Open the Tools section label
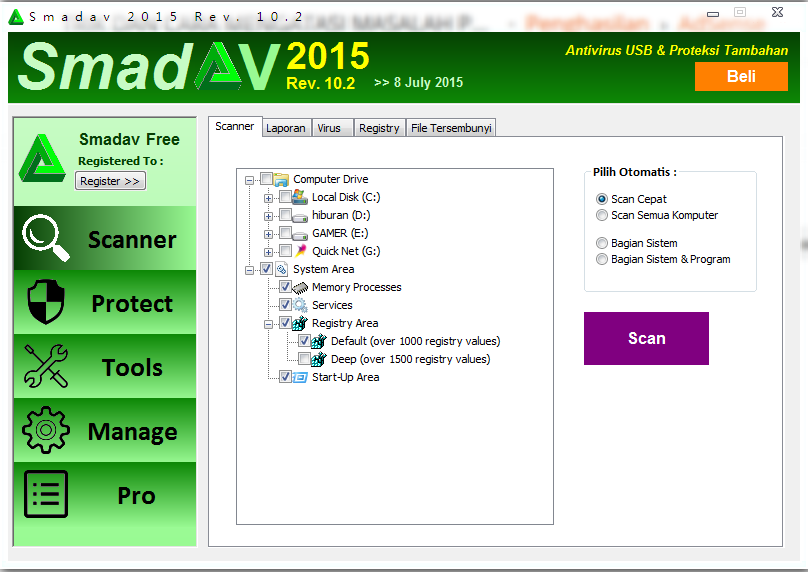808x572 pixels. [x=132, y=367]
